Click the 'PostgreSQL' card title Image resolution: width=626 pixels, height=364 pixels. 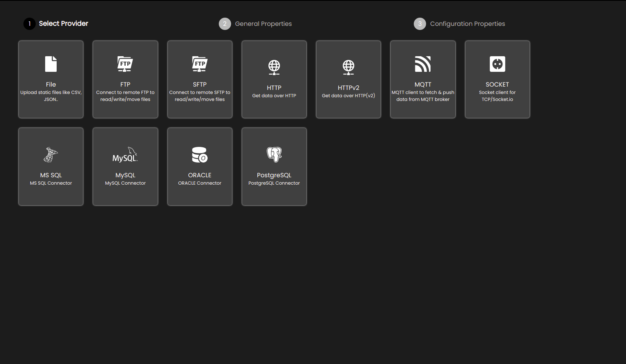274,175
